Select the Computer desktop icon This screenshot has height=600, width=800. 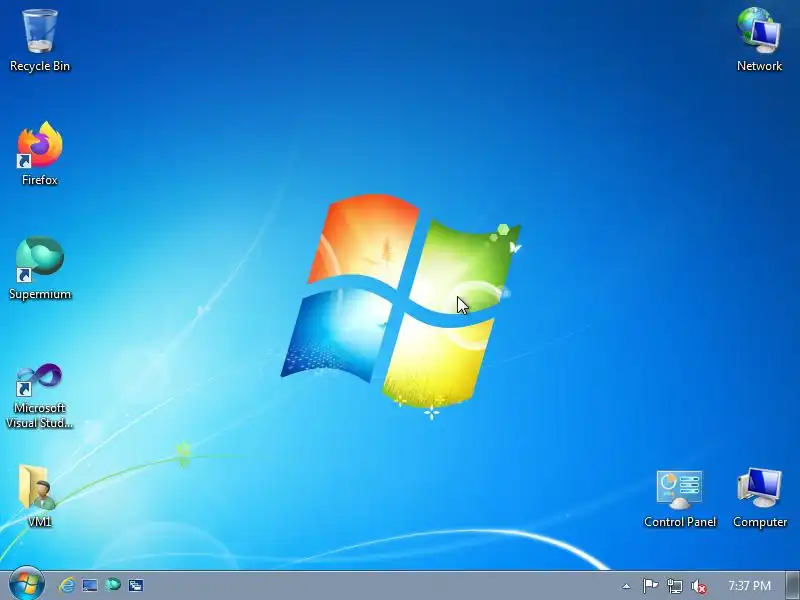(x=760, y=498)
